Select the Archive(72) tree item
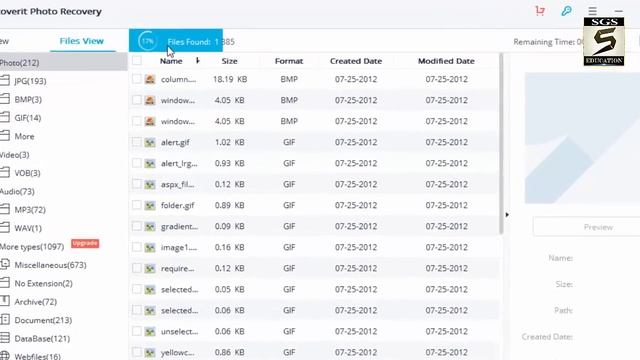 point(36,302)
